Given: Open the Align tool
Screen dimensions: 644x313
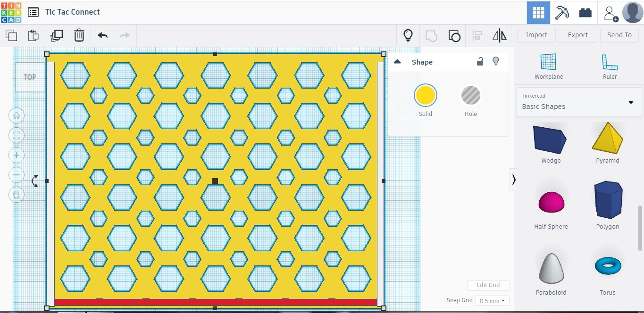Looking at the screenshot, I should click(477, 35).
